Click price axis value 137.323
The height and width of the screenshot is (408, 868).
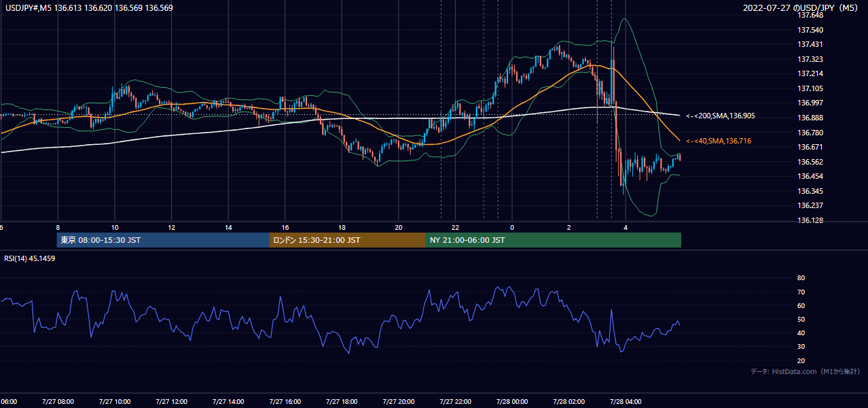[x=810, y=59]
